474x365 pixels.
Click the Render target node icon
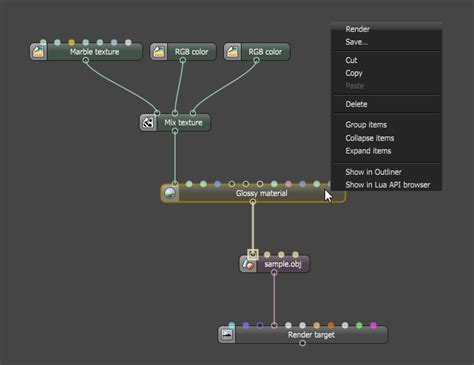pyautogui.click(x=227, y=335)
